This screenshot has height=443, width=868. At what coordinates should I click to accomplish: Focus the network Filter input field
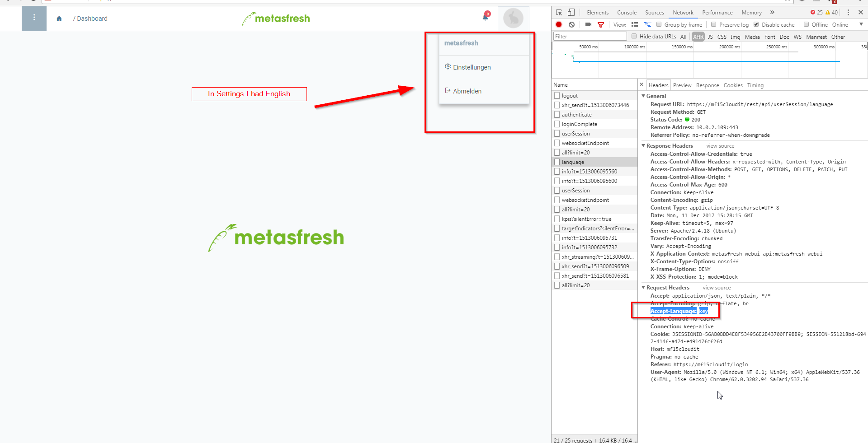tap(590, 36)
